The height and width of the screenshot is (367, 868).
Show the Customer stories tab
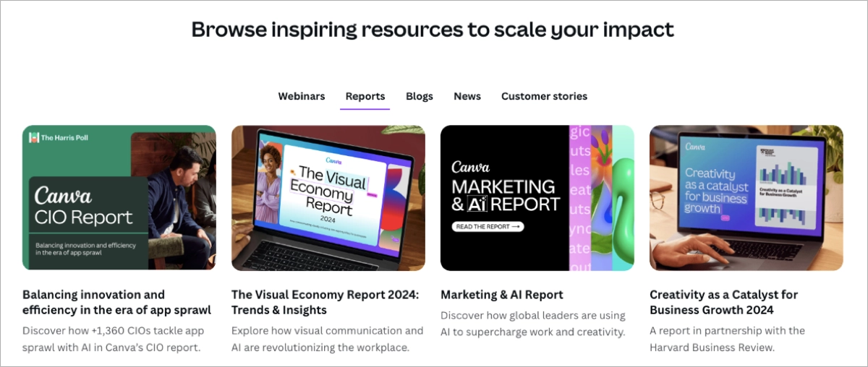tap(544, 96)
